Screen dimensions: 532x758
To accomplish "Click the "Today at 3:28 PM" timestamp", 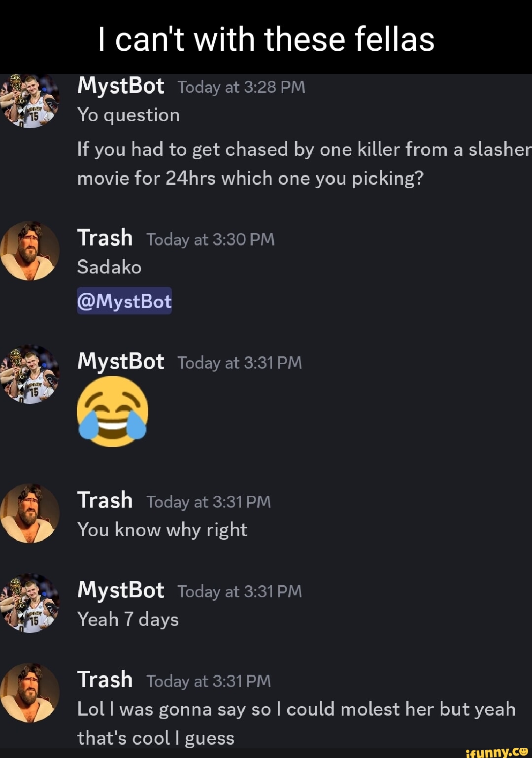I will click(x=241, y=88).
